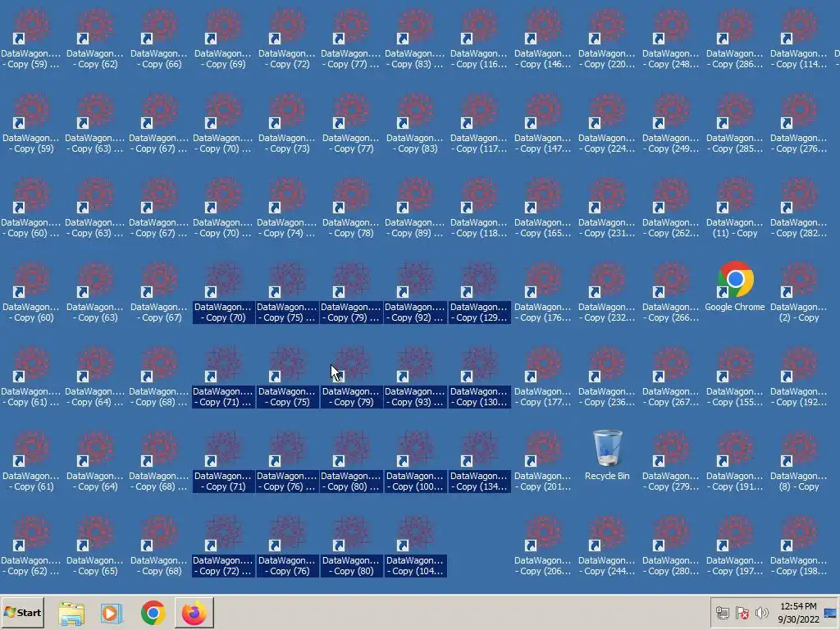The image size is (840, 630).
Task: Select DataWagon shortcut (11) - Copy
Action: (x=735, y=208)
